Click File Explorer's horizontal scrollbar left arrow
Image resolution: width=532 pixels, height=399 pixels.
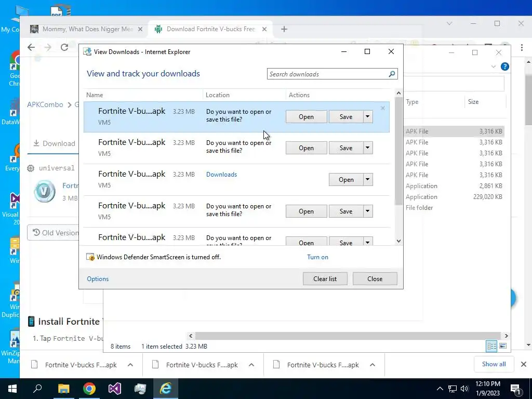tap(191, 336)
